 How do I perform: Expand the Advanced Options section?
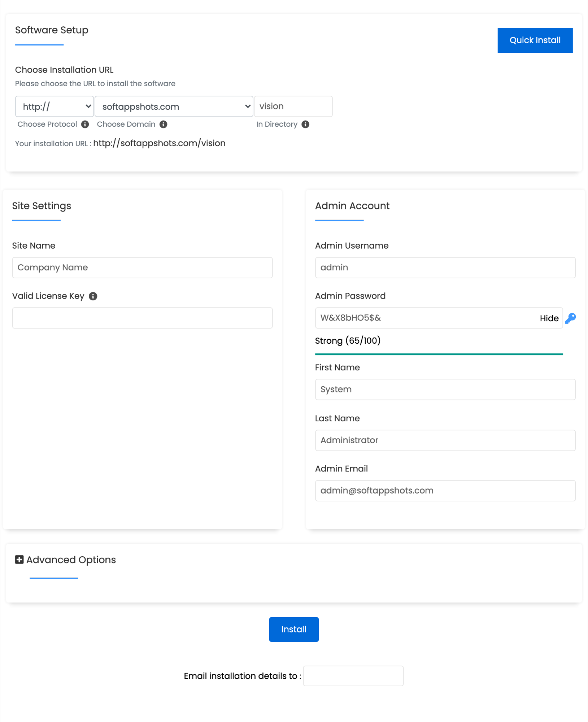pos(71,560)
